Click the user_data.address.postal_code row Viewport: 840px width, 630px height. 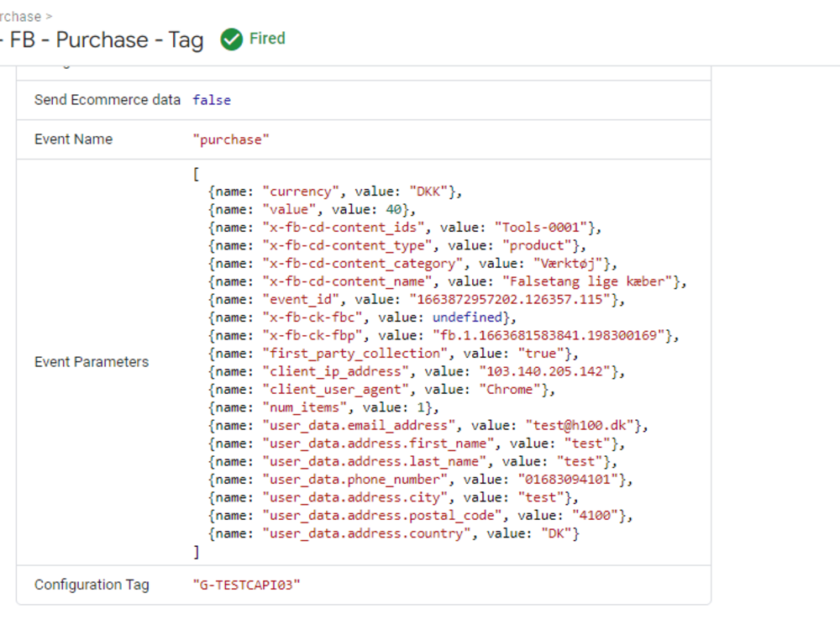(x=420, y=516)
